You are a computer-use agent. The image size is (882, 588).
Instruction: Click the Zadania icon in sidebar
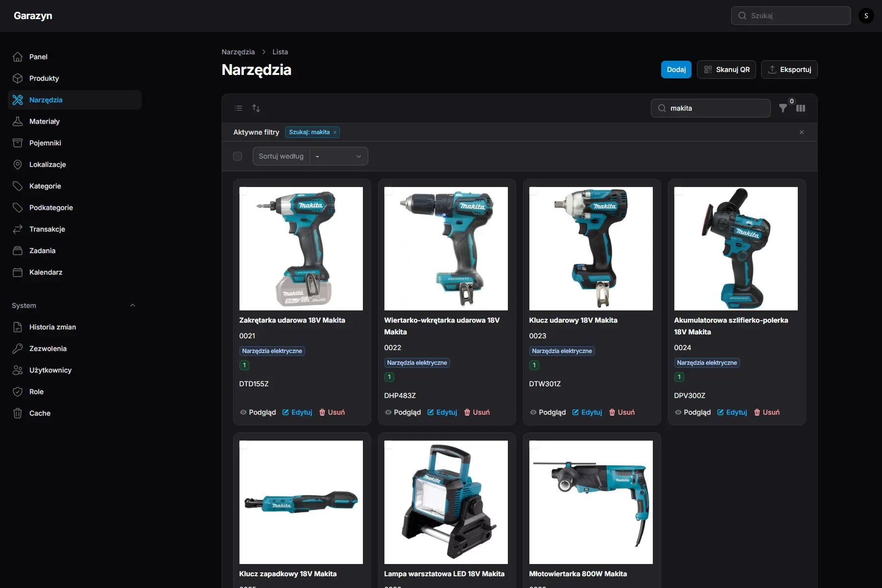click(x=18, y=250)
